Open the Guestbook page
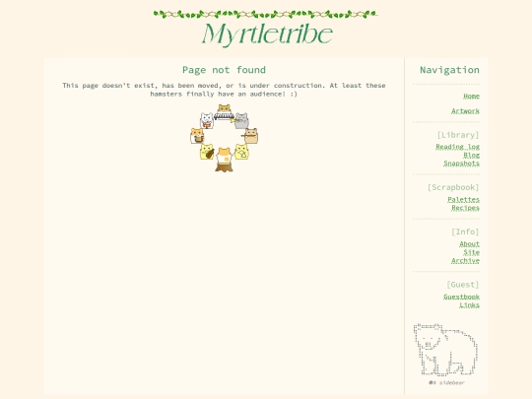This screenshot has width=532, height=399. tap(461, 297)
